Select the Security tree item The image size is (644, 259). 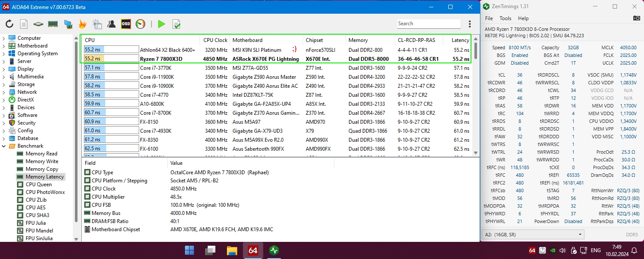click(26, 123)
